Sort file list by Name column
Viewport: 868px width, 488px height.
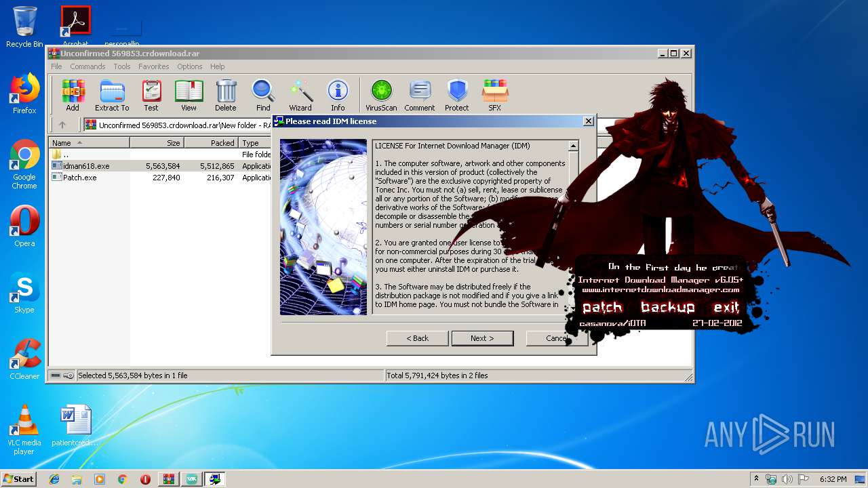89,143
